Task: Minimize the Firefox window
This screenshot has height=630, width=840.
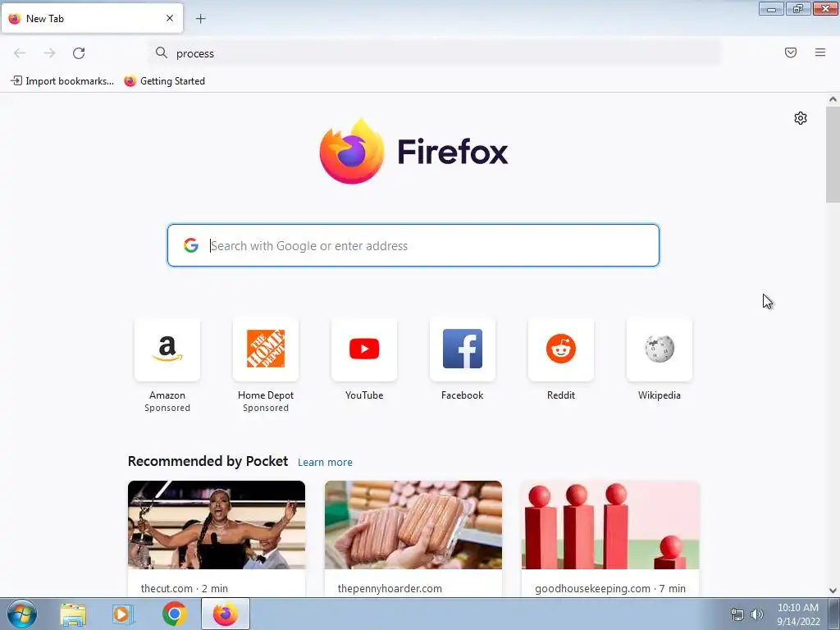Action: click(771, 8)
